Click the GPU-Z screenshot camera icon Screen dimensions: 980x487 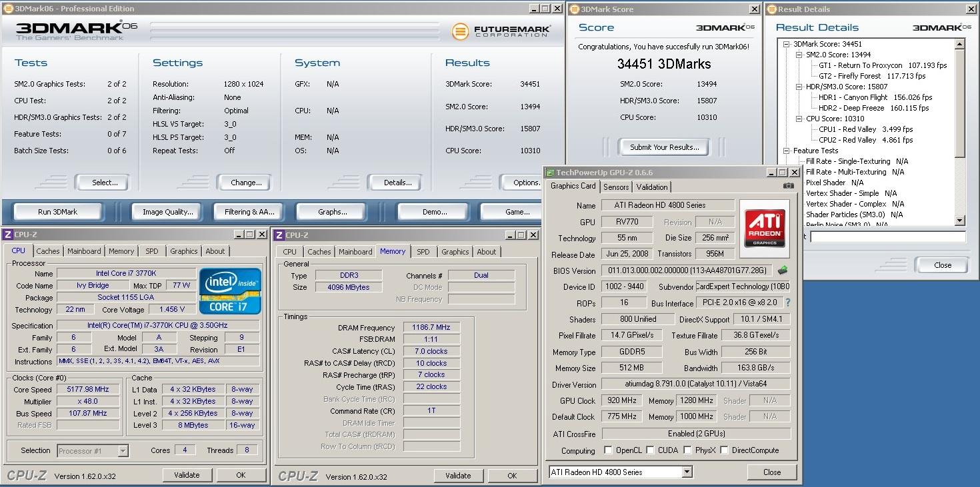click(788, 186)
